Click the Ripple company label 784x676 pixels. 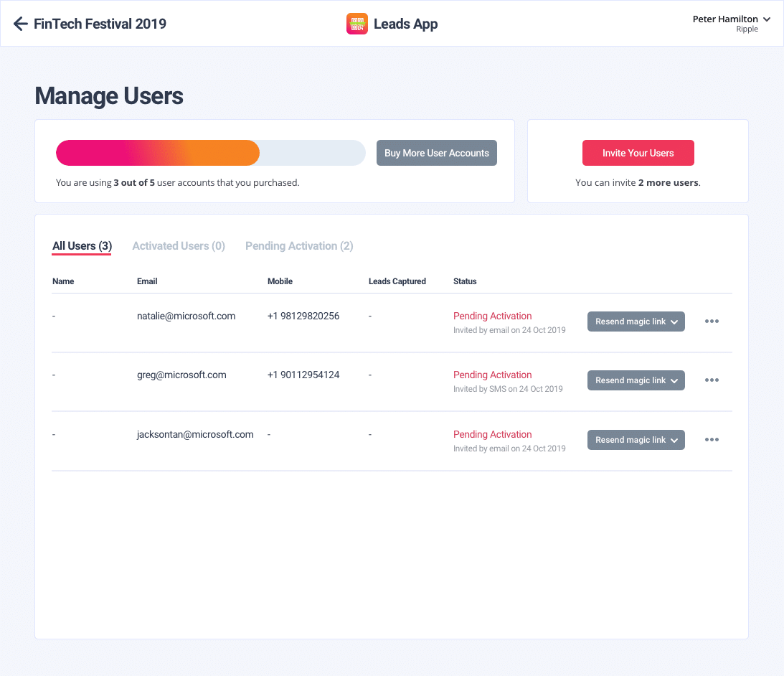click(x=747, y=29)
